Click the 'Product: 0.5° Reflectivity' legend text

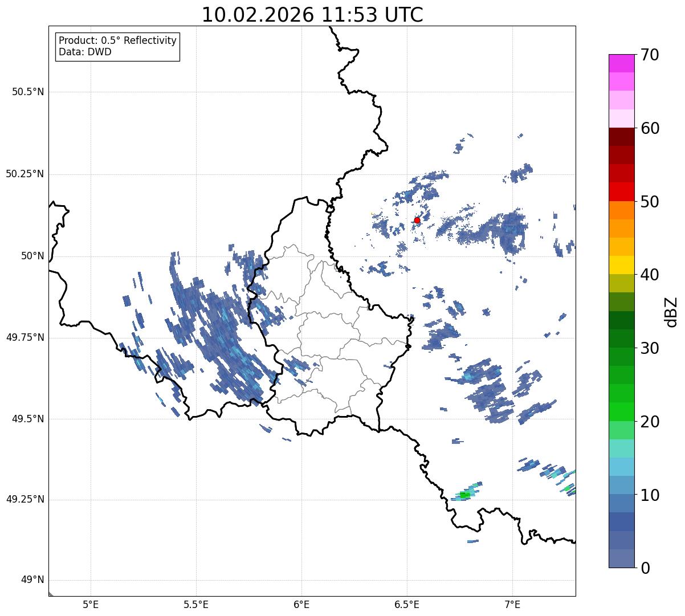117,41
